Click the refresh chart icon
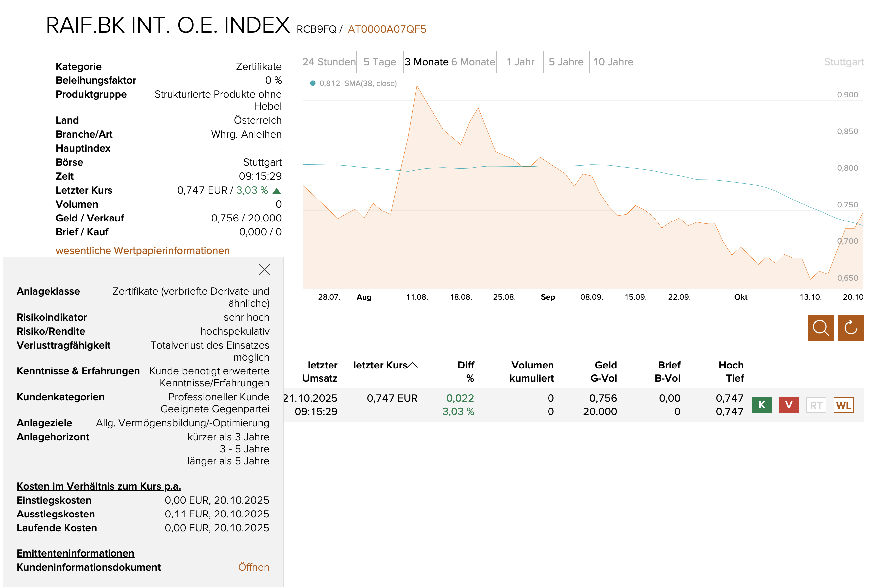This screenshot has width=878, height=588. [850, 328]
